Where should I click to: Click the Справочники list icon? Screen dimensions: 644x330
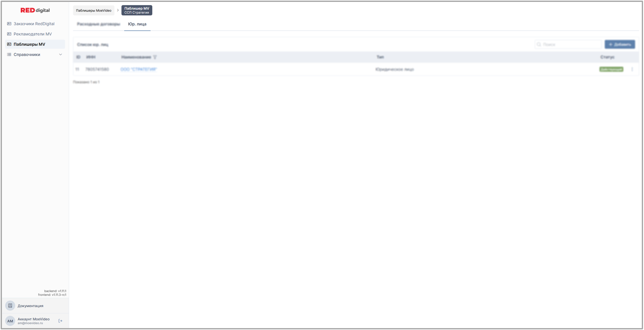pyautogui.click(x=9, y=55)
